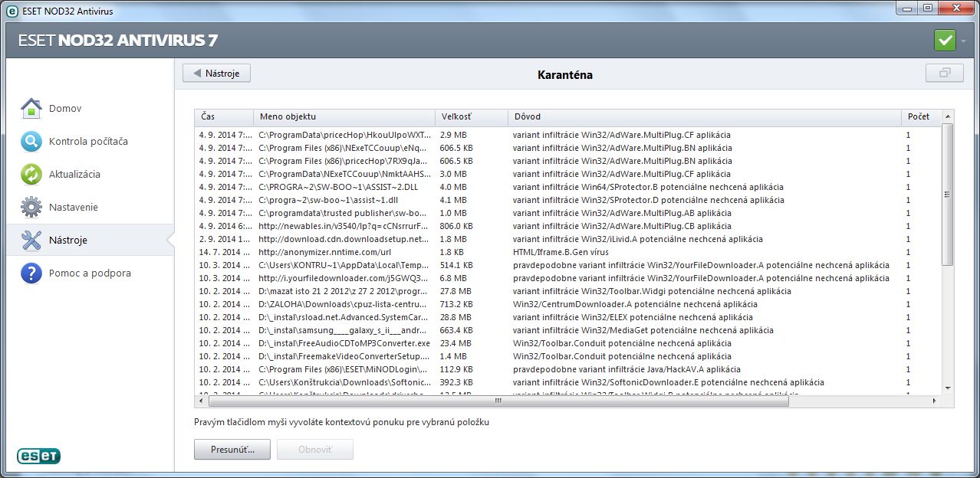This screenshot has width=980, height=478.
Task: Click size value 663.4 KB
Action: pos(456,330)
